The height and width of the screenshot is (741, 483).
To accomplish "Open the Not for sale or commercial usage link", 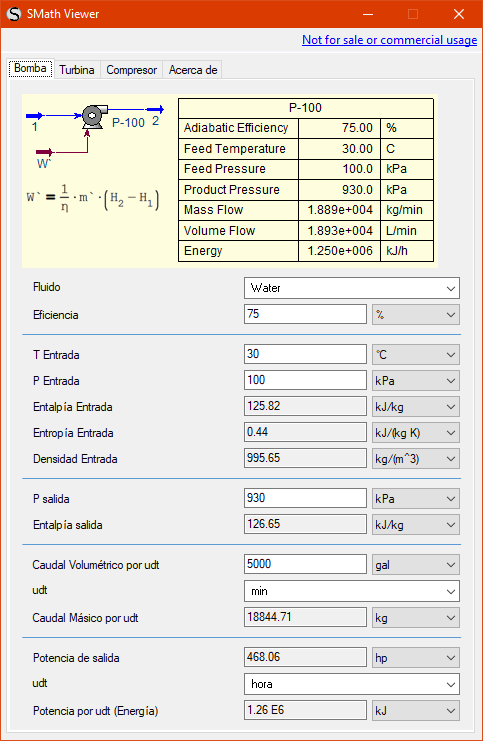I will [389, 40].
